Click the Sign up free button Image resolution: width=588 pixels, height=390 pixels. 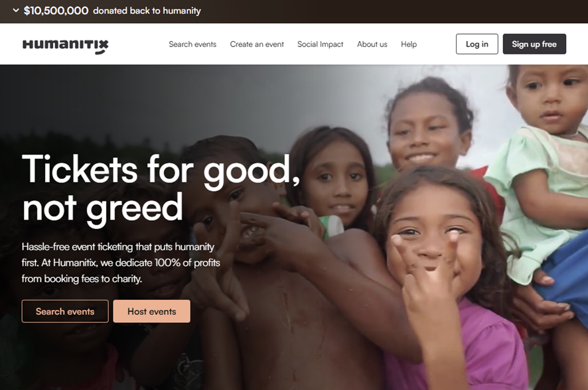[534, 44]
